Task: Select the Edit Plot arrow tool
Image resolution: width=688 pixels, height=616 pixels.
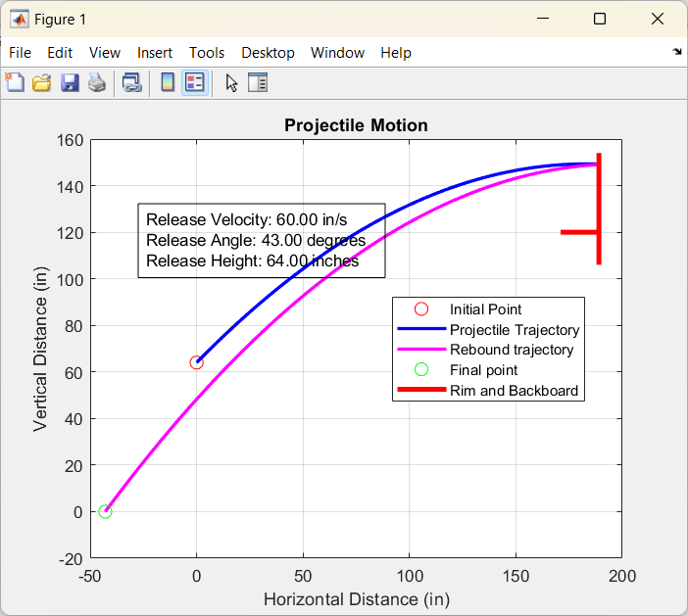Action: (231, 82)
